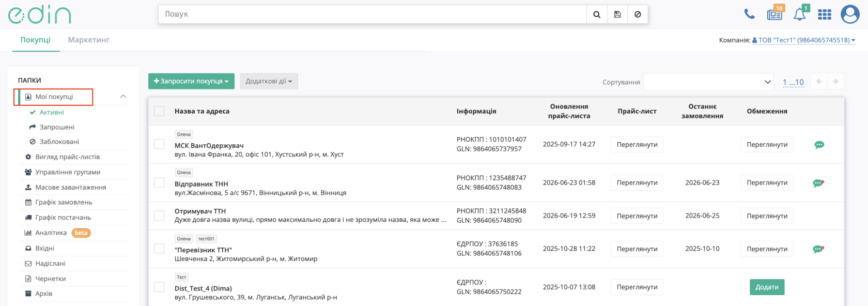Click the search magnifier icon
The width and height of the screenshot is (868, 306).
(597, 14)
